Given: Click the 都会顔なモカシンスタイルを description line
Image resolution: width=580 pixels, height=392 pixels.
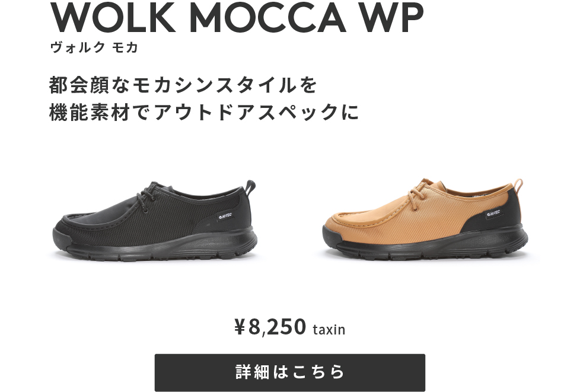Looking at the screenshot, I should tap(183, 85).
